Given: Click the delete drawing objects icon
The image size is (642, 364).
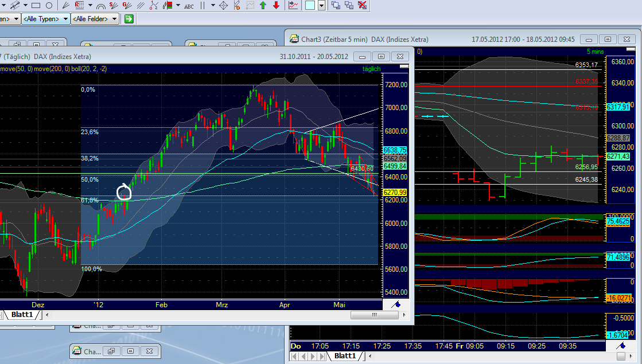Looking at the screenshot, I should 361,6.
